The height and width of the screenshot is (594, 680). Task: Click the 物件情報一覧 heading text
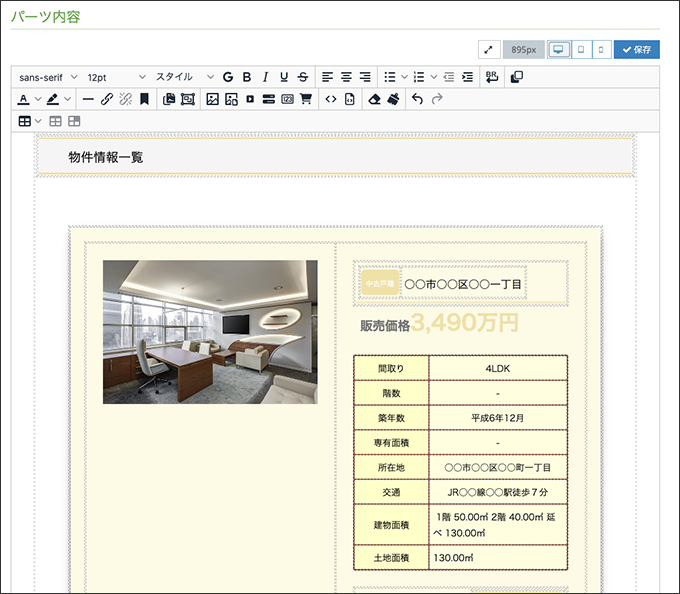(x=105, y=157)
